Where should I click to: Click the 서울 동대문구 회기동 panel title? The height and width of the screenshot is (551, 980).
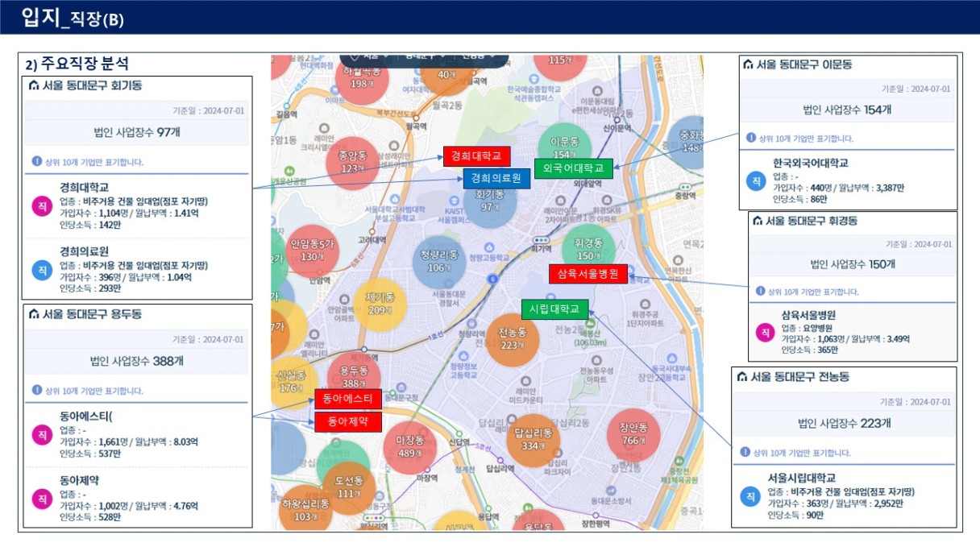point(92,85)
